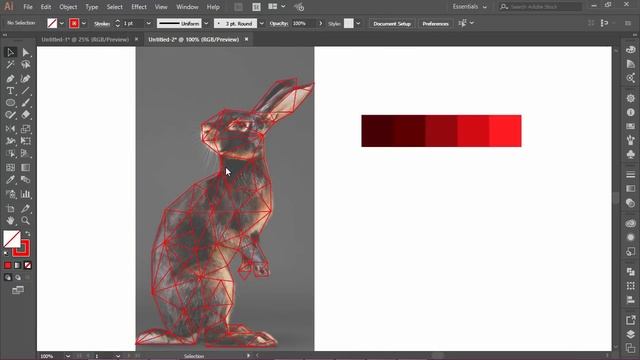Click the Preferences button

pyautogui.click(x=436, y=24)
